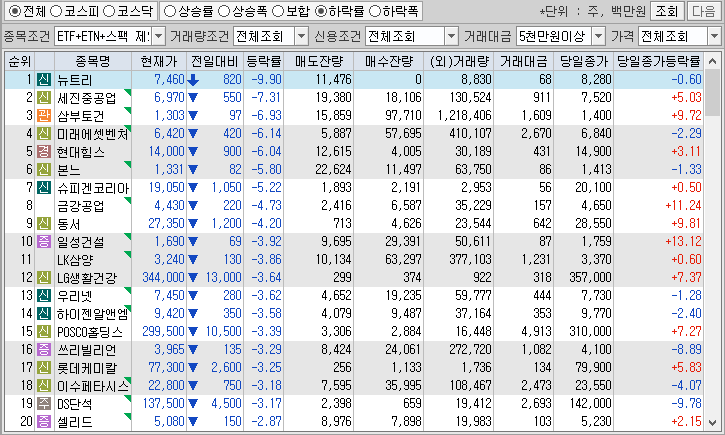Sort by 종목명 column header
This screenshot has width=725, height=435.
pos(93,61)
